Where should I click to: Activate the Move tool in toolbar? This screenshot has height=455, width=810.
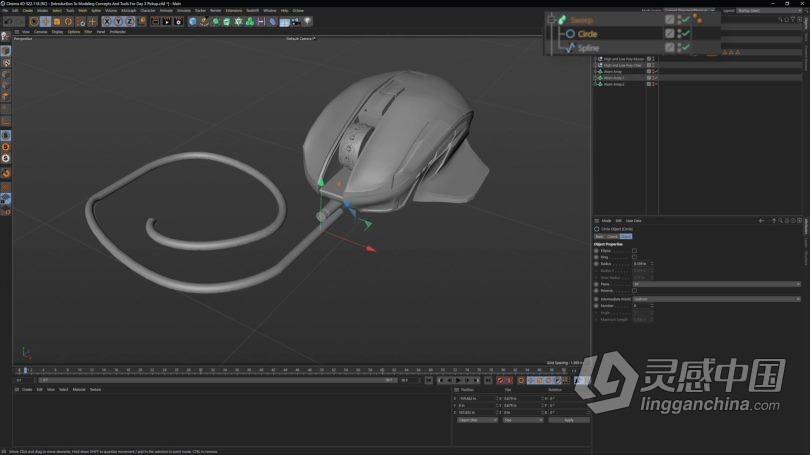tap(45, 22)
